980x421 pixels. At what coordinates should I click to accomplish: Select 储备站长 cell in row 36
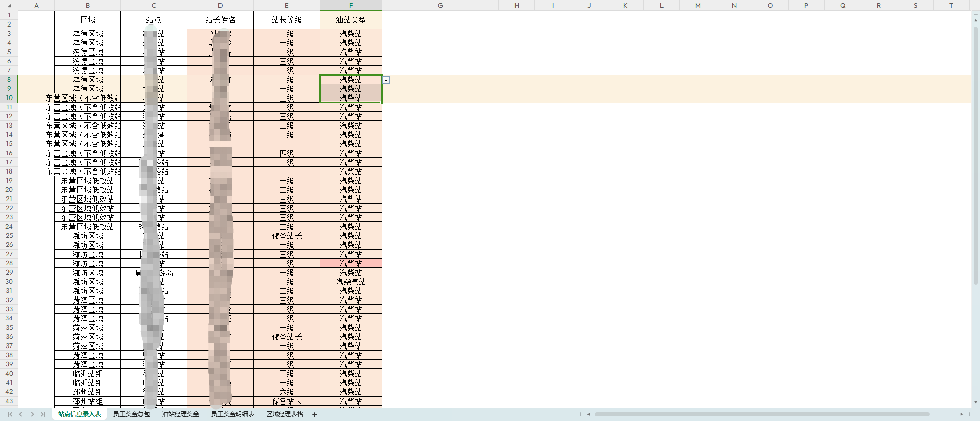coord(286,337)
